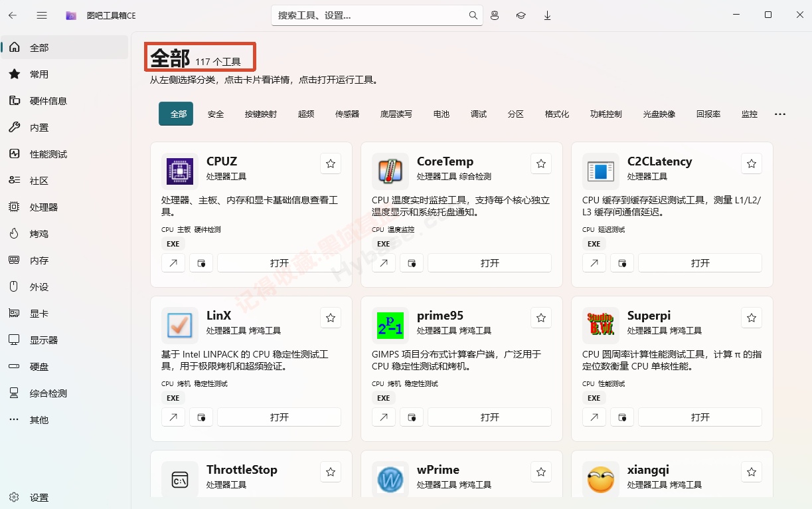The image size is (812, 509).
Task: Star the xiangqi tool card
Action: pos(752,472)
